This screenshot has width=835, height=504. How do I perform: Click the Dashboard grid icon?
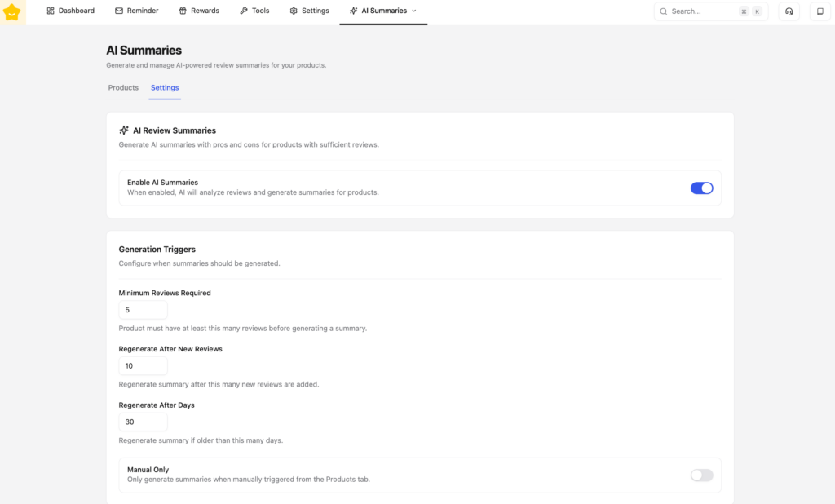coord(51,11)
